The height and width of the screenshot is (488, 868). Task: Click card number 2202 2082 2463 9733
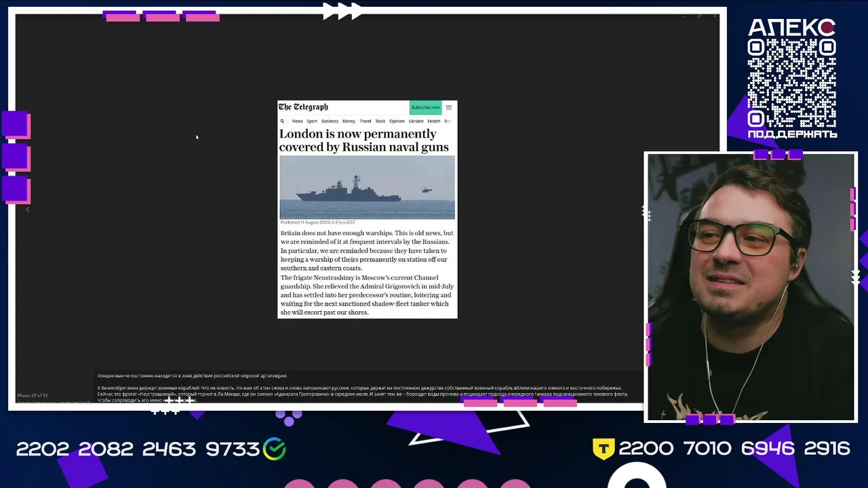pos(138,449)
